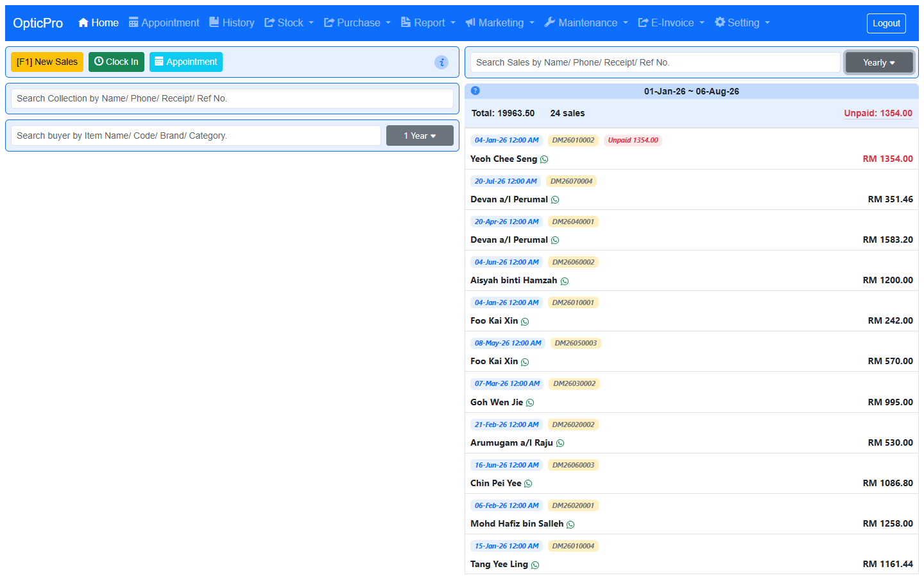Click the green Clock In button
The height and width of the screenshot is (578, 924).
pos(116,62)
